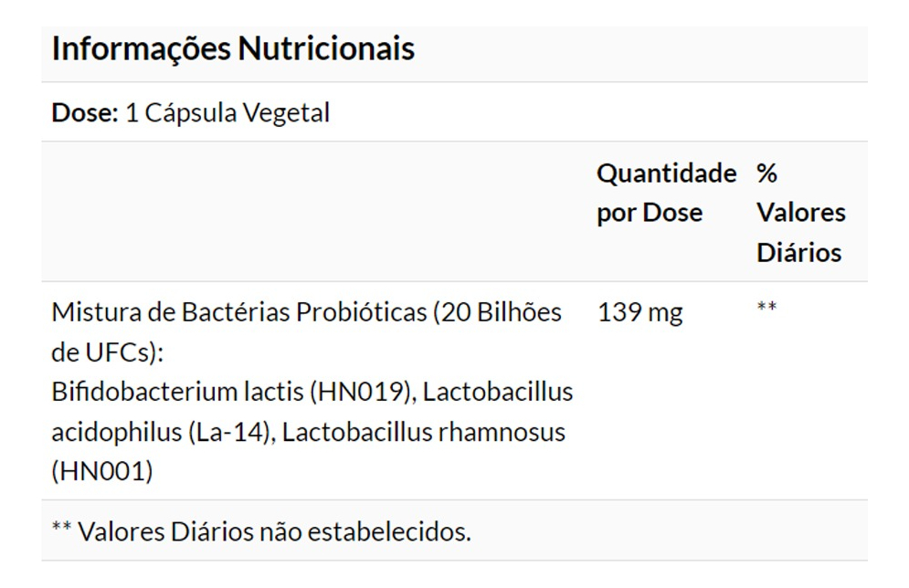Viewport: 909px width, 588px height.
Task: Click the "20 Bilhões" count text
Action: (x=499, y=312)
